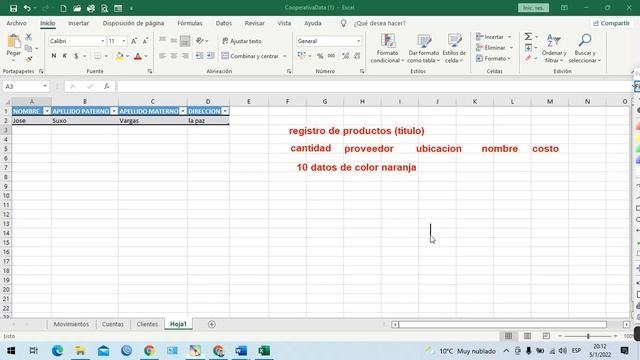This screenshot has height=360, width=640.
Task: Open Formato cells menu
Action: tap(493, 59)
